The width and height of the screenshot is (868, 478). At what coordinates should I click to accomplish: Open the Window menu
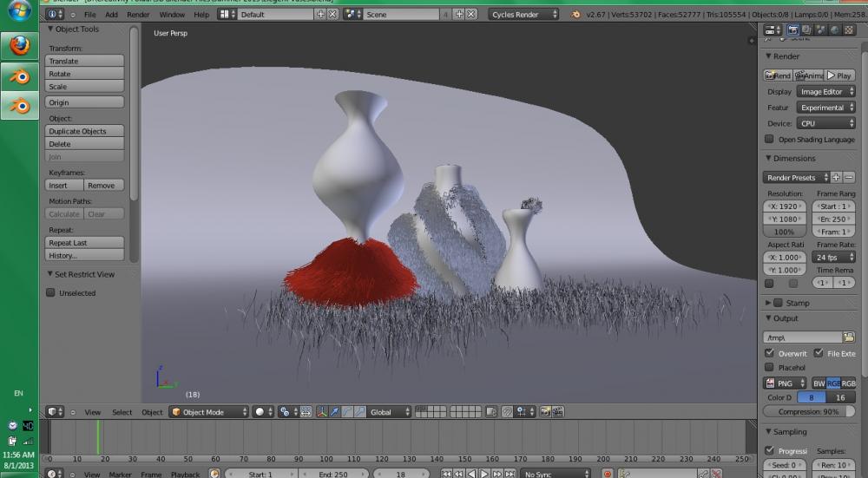[172, 15]
